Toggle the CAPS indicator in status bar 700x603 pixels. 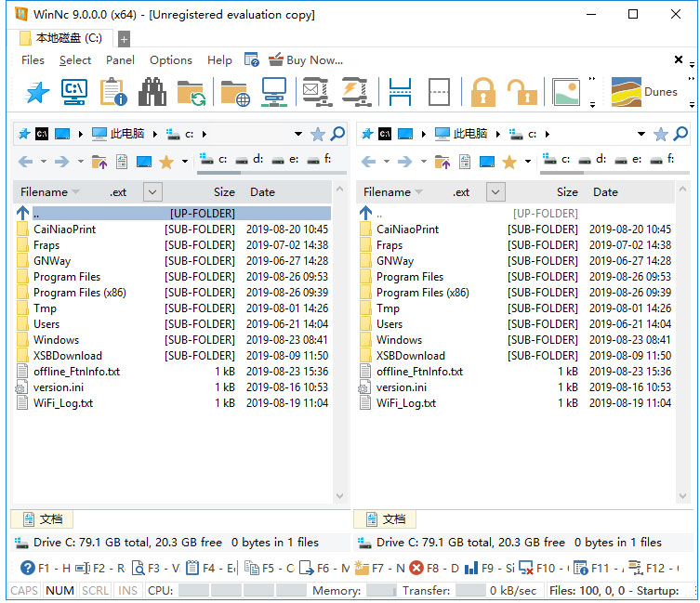(x=24, y=591)
